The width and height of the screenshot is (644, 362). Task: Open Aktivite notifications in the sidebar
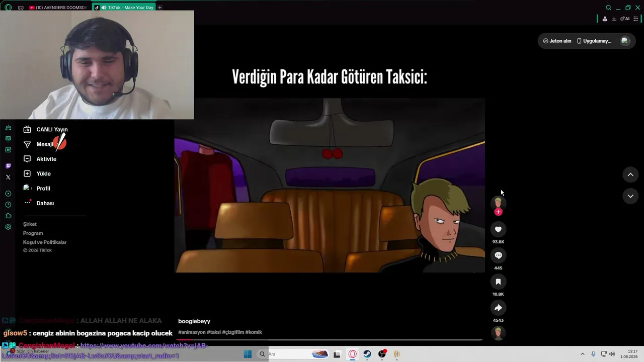40,159
